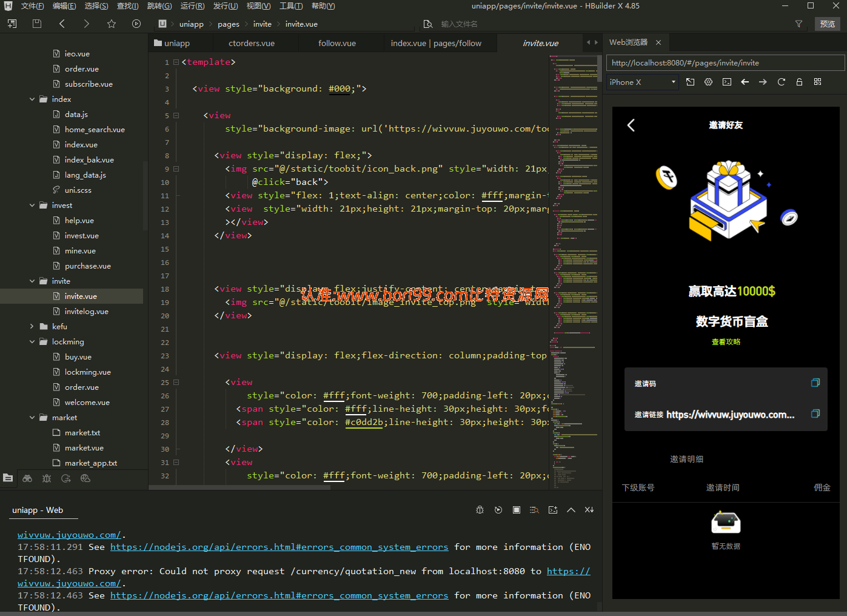The image size is (847, 616).
Task: Open the 工具(T) menu
Action: [x=291, y=6]
